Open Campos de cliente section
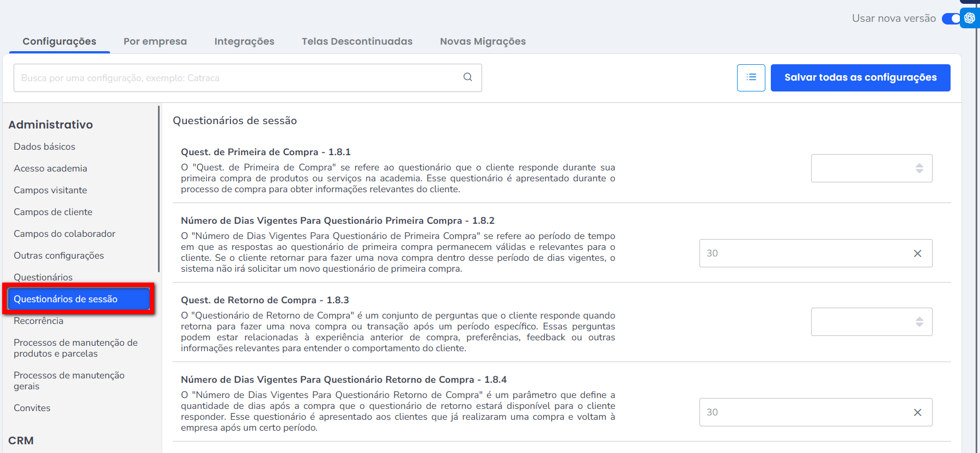 pos(53,212)
